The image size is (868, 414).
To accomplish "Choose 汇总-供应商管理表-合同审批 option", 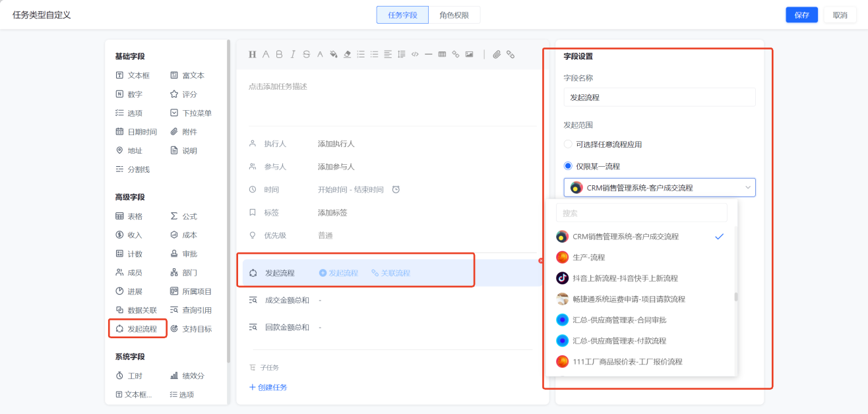I will coord(642,320).
